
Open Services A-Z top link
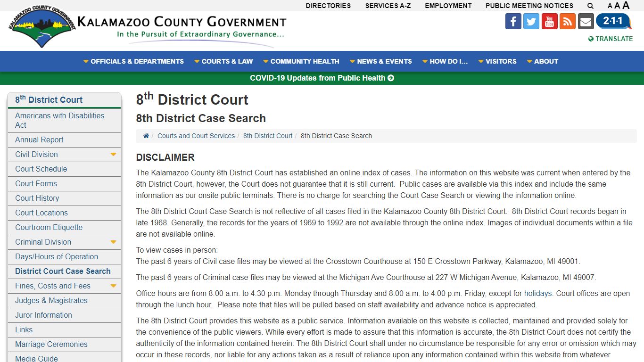point(388,6)
